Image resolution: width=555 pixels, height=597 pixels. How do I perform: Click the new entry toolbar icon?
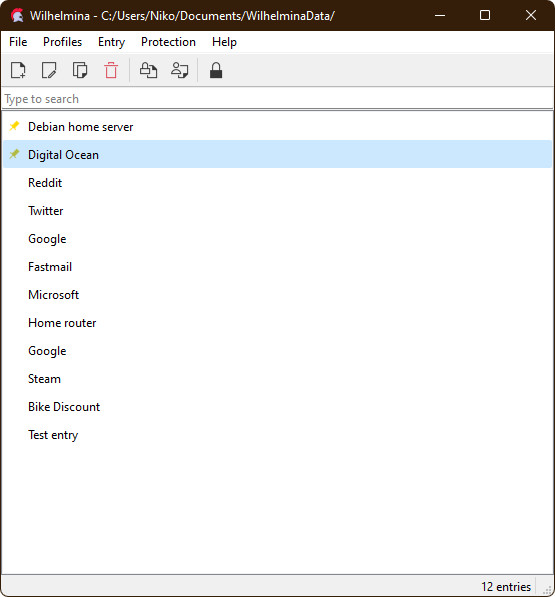pyautogui.click(x=18, y=70)
